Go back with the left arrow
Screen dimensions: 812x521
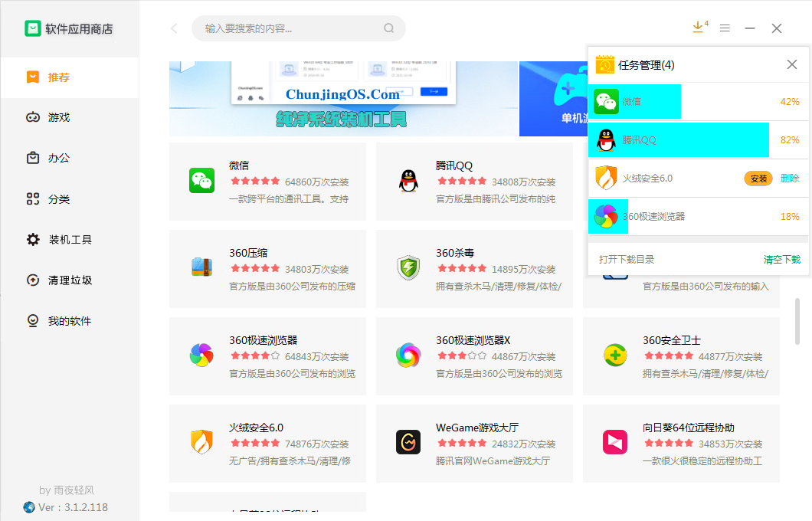coord(174,28)
